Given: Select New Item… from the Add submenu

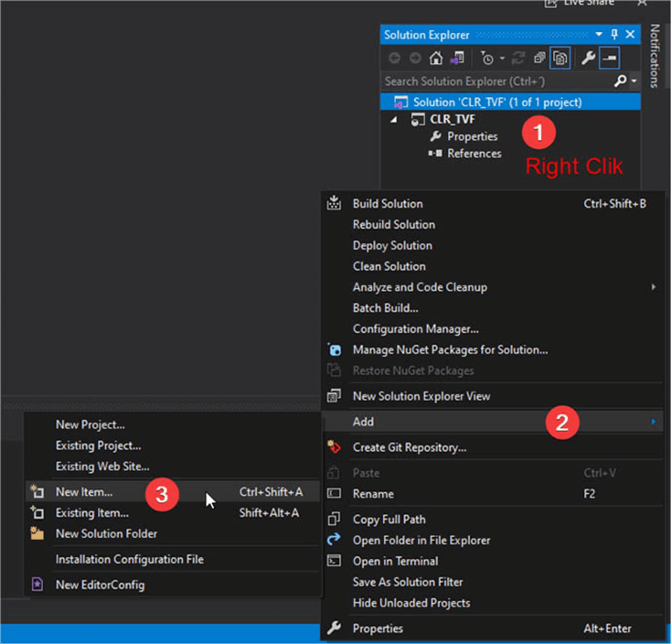Looking at the screenshot, I should (x=84, y=492).
